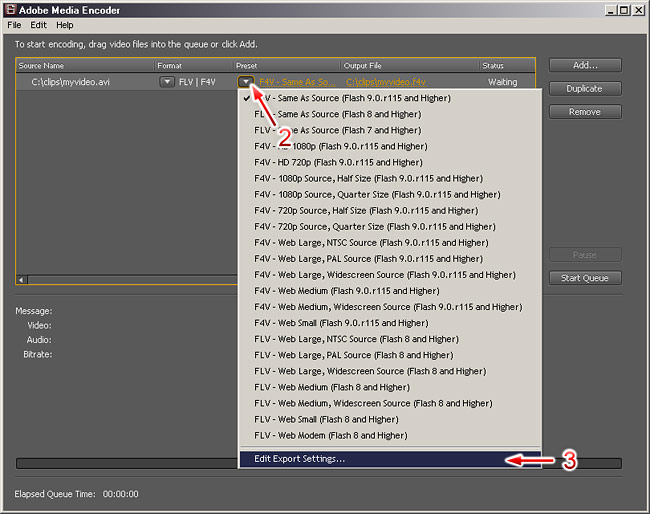Click the Adobe Media Encoder title bar icon

point(10,10)
